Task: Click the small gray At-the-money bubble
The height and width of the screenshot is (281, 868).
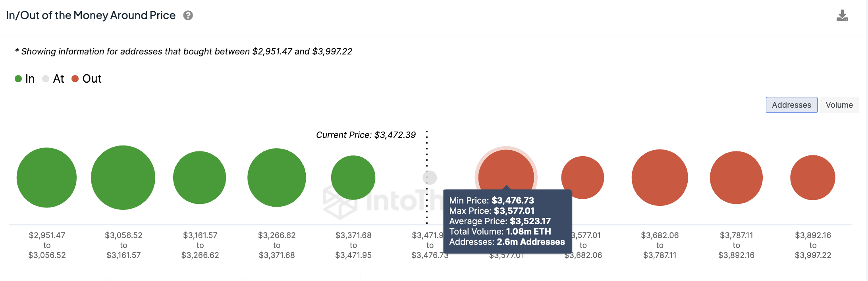Action: point(430,178)
